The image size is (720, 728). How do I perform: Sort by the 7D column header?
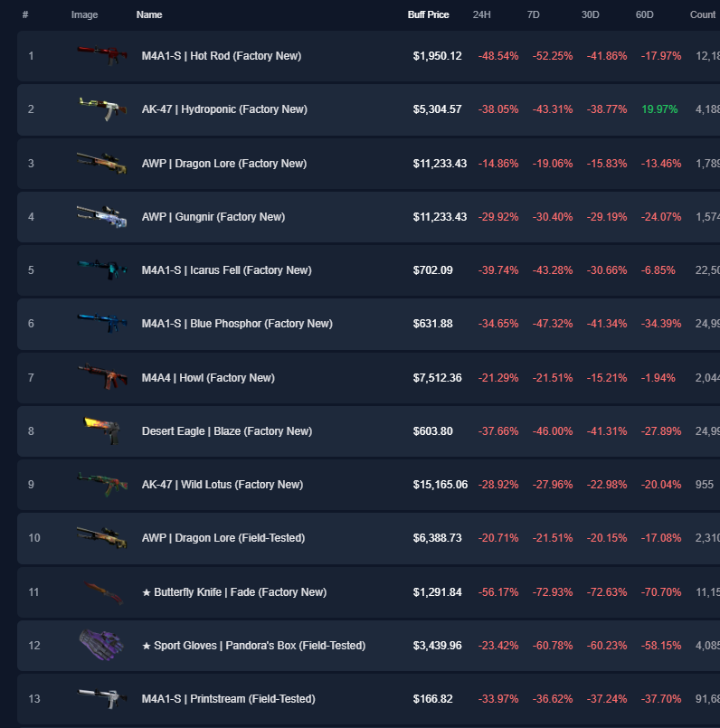point(534,14)
